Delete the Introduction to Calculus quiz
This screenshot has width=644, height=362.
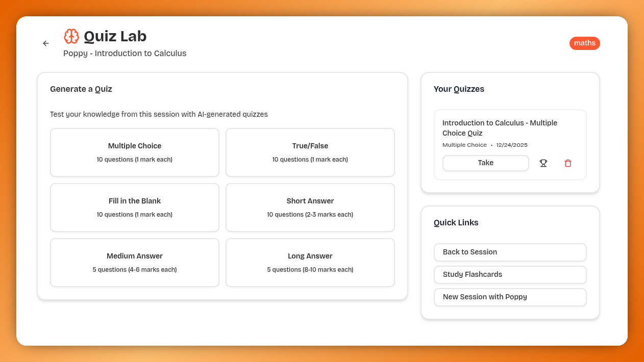point(567,163)
